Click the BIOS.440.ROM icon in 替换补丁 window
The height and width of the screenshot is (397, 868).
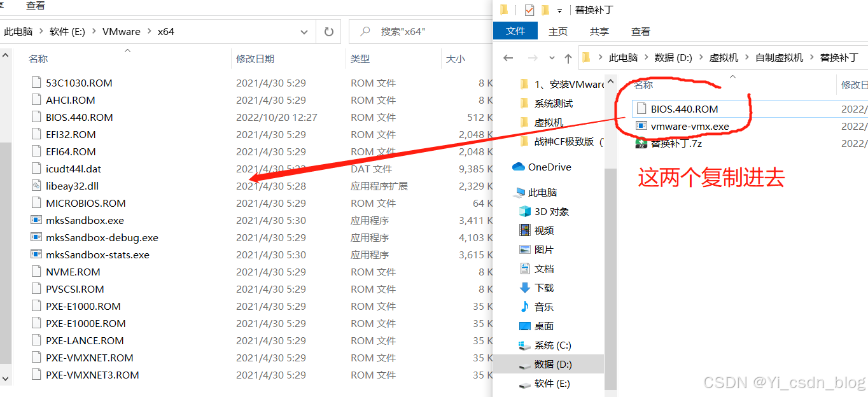pyautogui.click(x=641, y=109)
